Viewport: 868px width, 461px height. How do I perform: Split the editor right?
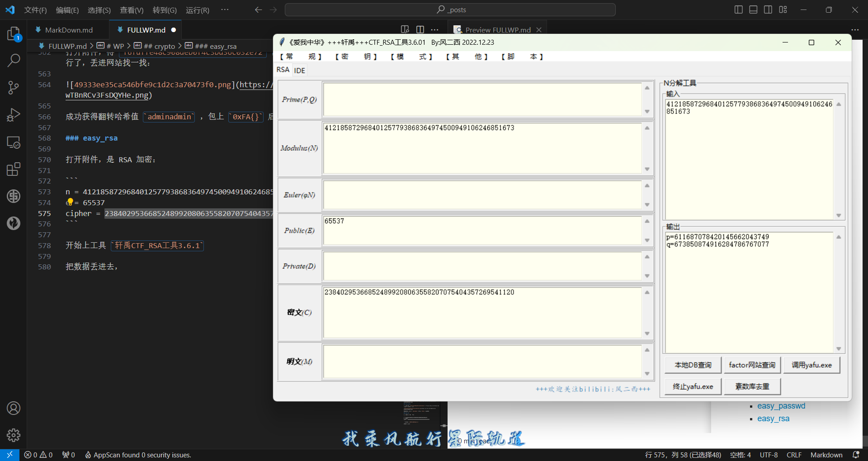pos(420,29)
